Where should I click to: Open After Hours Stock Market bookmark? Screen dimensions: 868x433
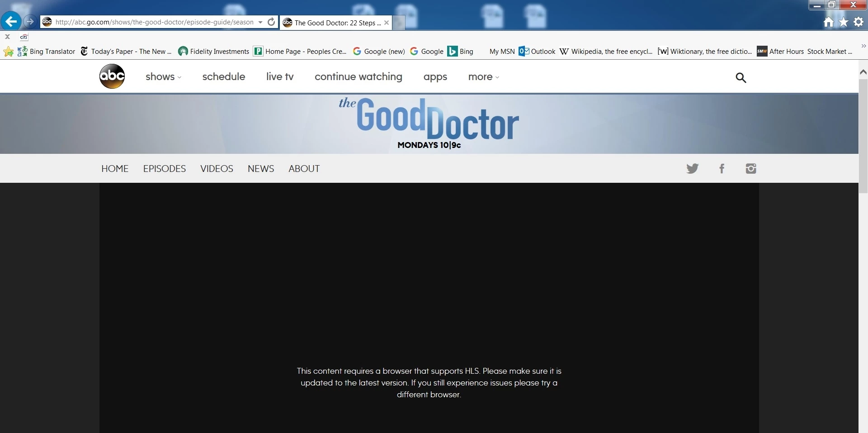click(x=805, y=52)
